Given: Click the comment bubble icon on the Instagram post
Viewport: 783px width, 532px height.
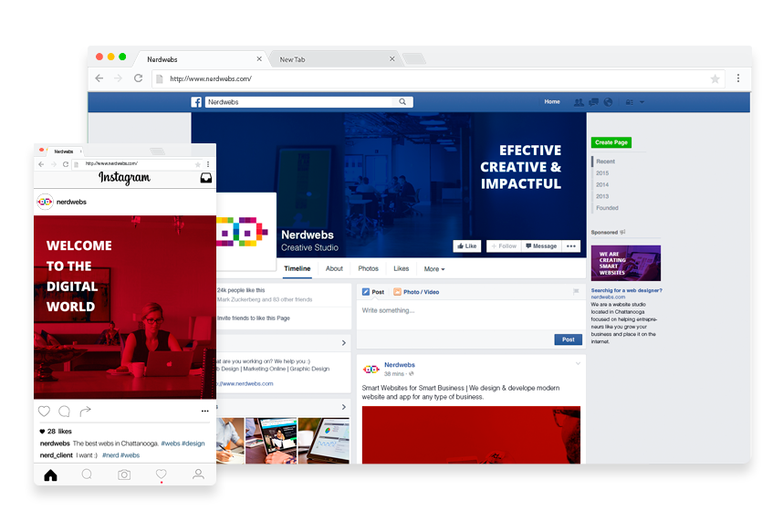Looking at the screenshot, I should pos(65,412).
